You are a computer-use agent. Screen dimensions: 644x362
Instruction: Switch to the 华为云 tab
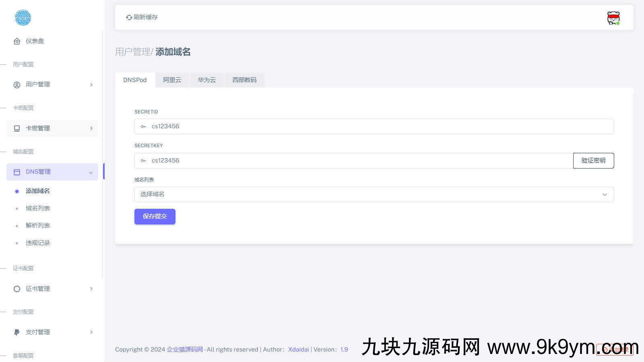click(x=206, y=80)
